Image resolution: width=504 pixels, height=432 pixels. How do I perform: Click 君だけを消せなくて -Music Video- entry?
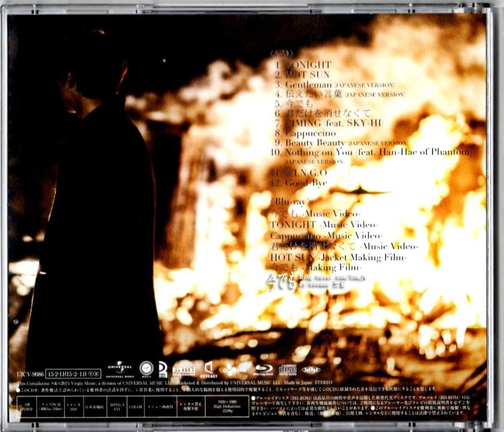pyautogui.click(x=344, y=246)
